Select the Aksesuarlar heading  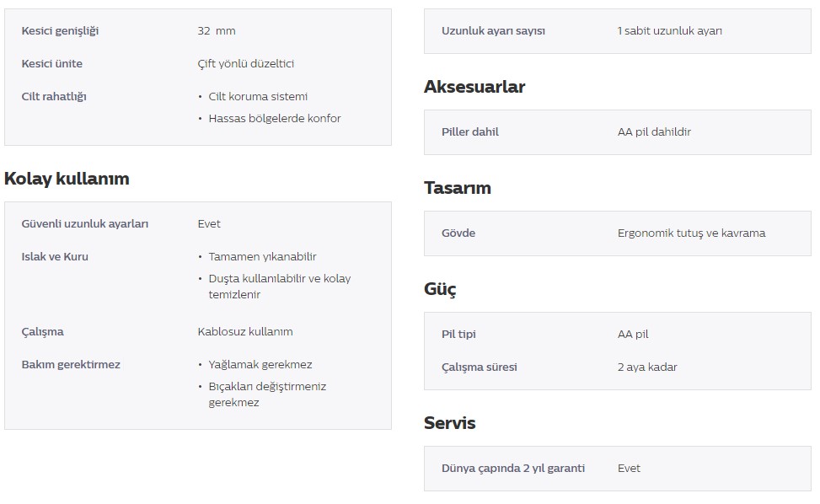coord(474,87)
